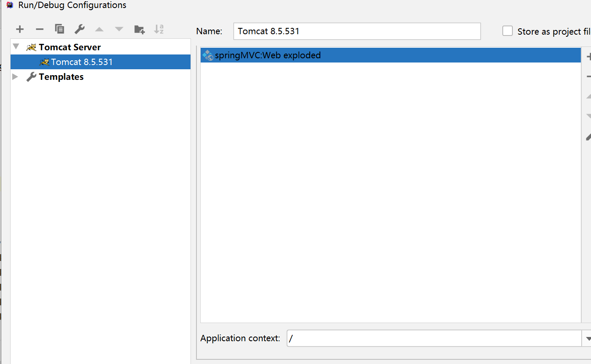Create a new configuration folder

click(139, 29)
